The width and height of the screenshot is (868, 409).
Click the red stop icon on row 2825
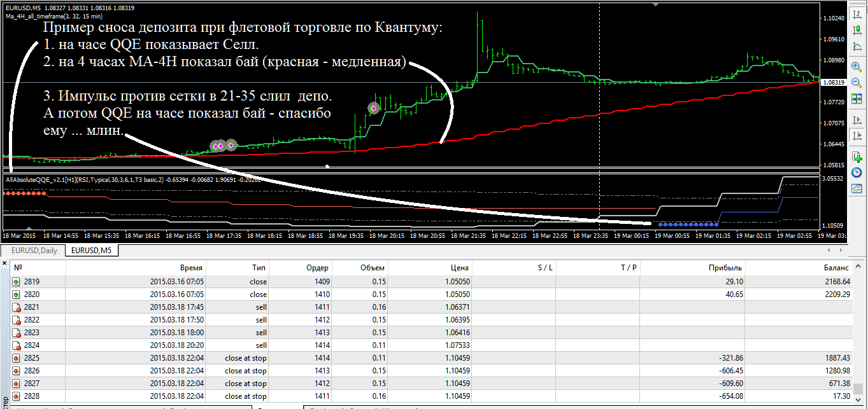coord(17,358)
